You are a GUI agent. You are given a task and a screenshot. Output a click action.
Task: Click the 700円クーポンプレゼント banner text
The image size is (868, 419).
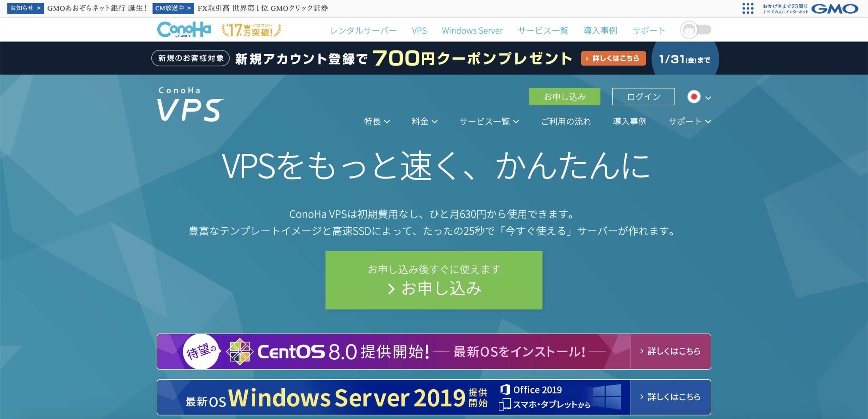pyautogui.click(x=472, y=58)
